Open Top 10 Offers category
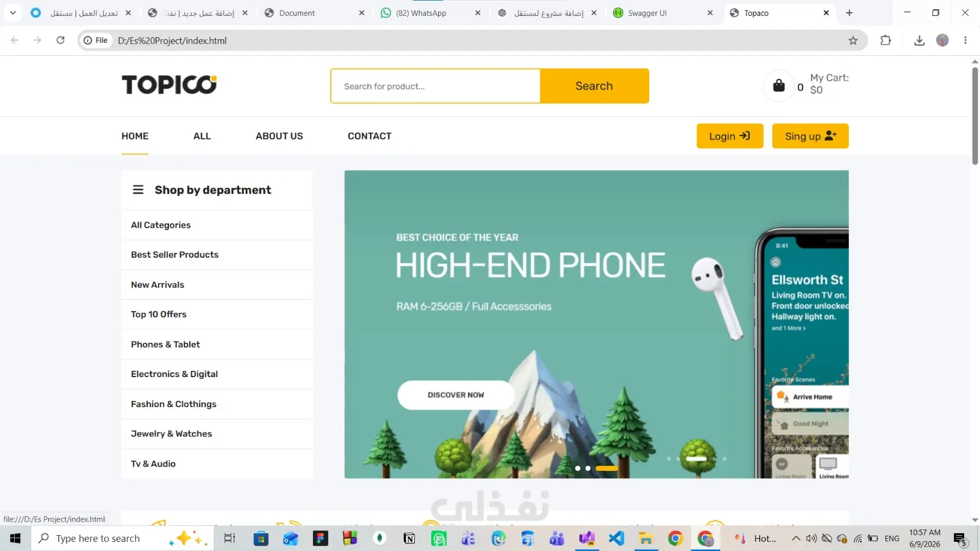The width and height of the screenshot is (980, 551). (217, 315)
